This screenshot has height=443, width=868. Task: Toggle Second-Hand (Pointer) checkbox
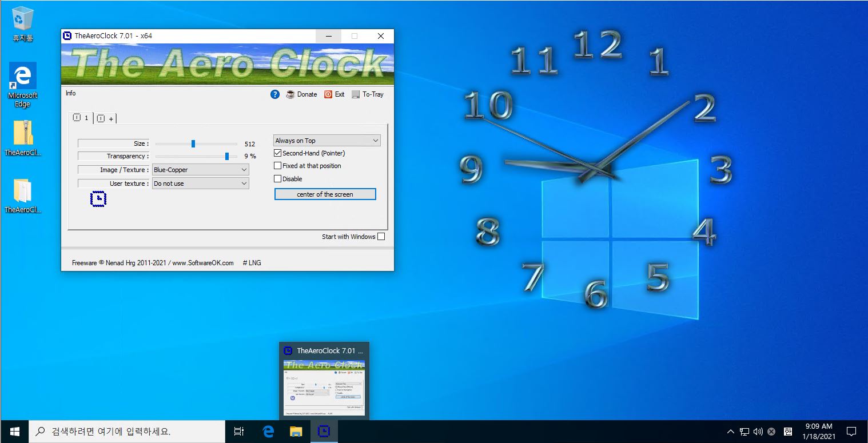(278, 153)
